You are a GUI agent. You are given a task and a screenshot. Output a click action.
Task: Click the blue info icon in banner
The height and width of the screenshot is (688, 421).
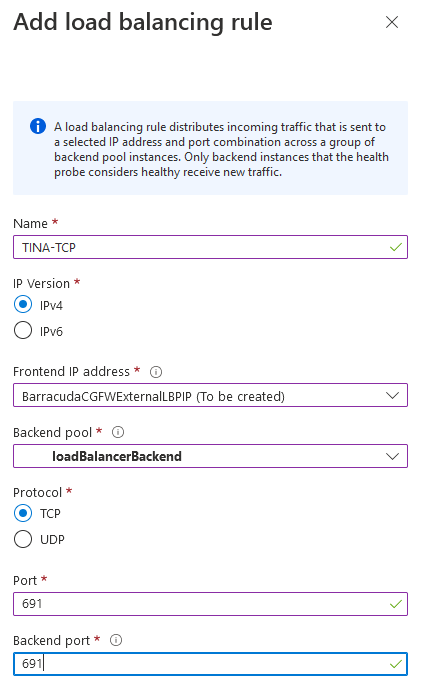[x=38, y=126]
